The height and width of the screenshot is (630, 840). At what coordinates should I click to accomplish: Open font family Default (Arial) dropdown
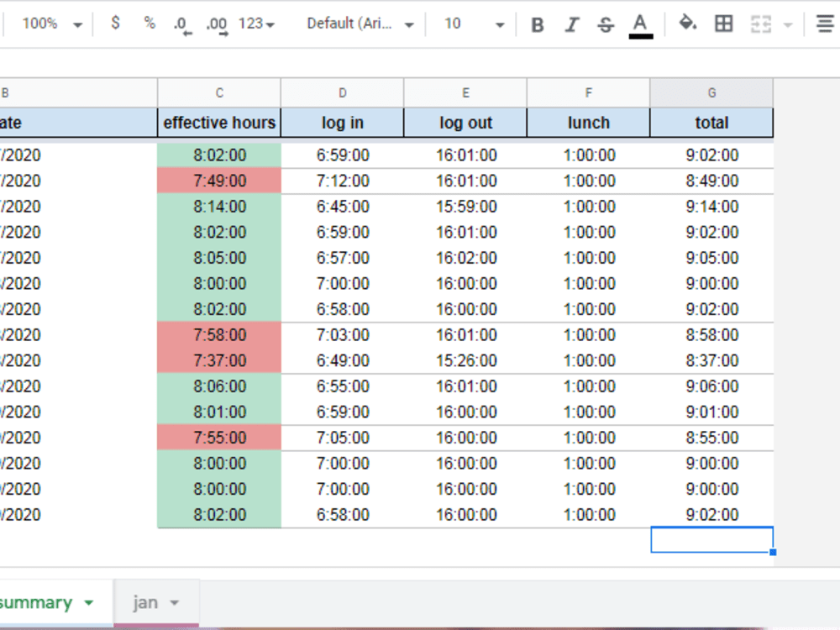point(360,24)
